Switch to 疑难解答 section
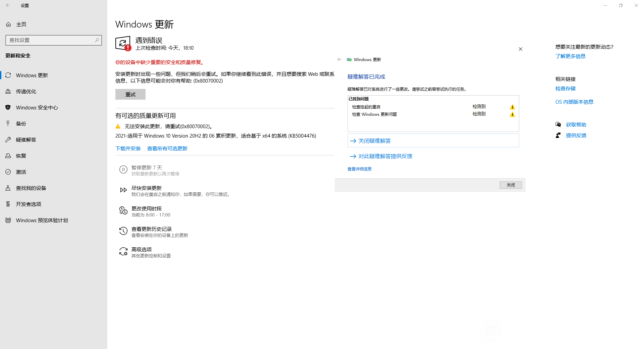This screenshot has height=349, width=644. (x=26, y=140)
